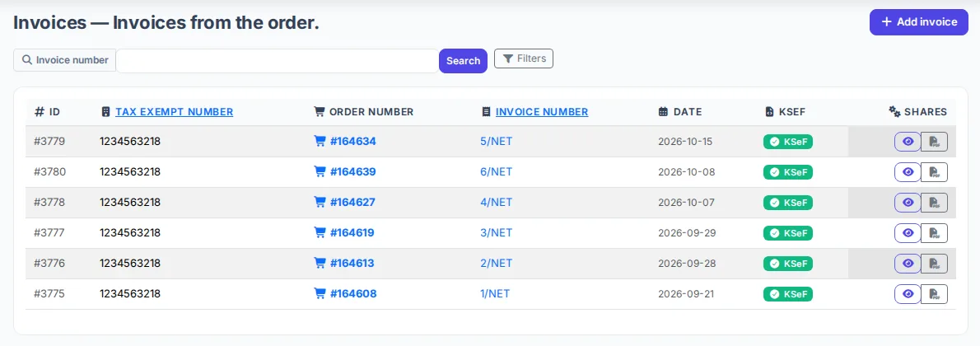Click the cart icon beside #164608
This screenshot has height=346, width=980.
tap(320, 293)
